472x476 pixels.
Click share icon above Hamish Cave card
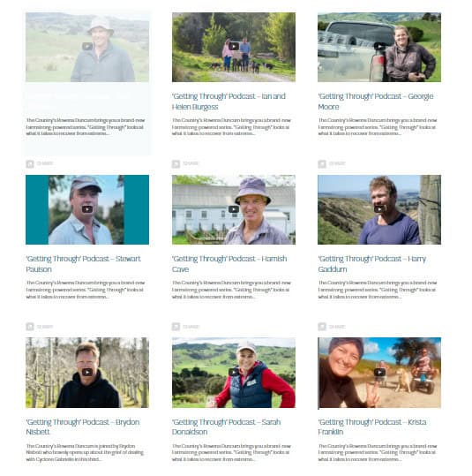point(176,164)
